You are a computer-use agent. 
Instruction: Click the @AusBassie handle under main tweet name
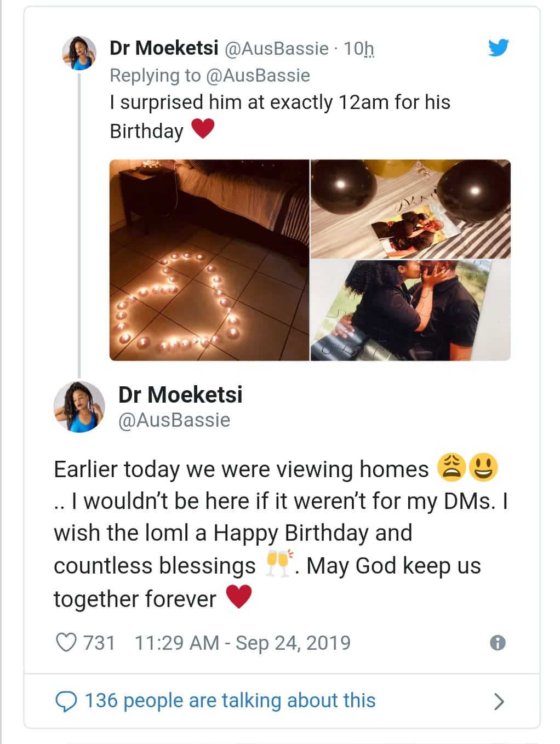coord(174,420)
